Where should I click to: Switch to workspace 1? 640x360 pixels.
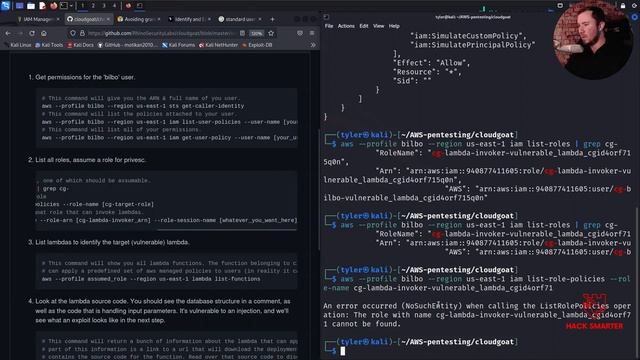click(x=82, y=6)
